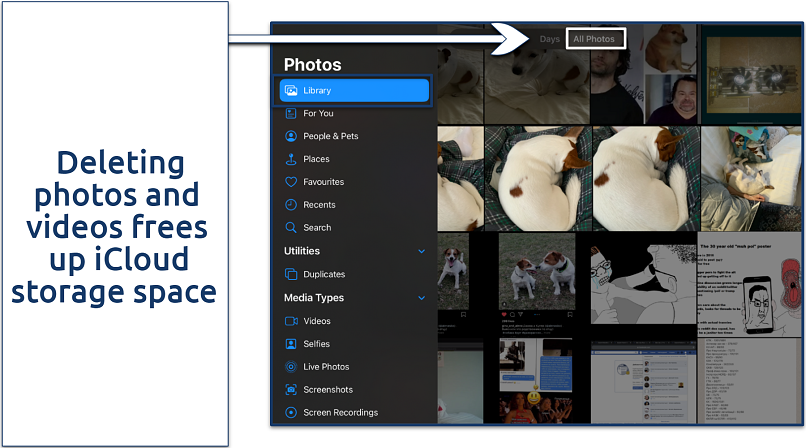
Task: Open the For You label
Action: click(x=318, y=114)
